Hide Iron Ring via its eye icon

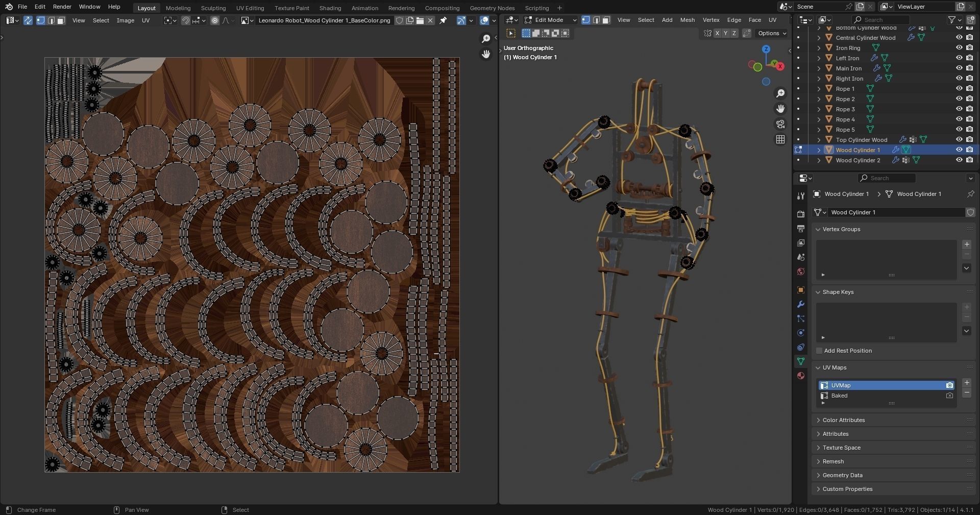point(959,48)
